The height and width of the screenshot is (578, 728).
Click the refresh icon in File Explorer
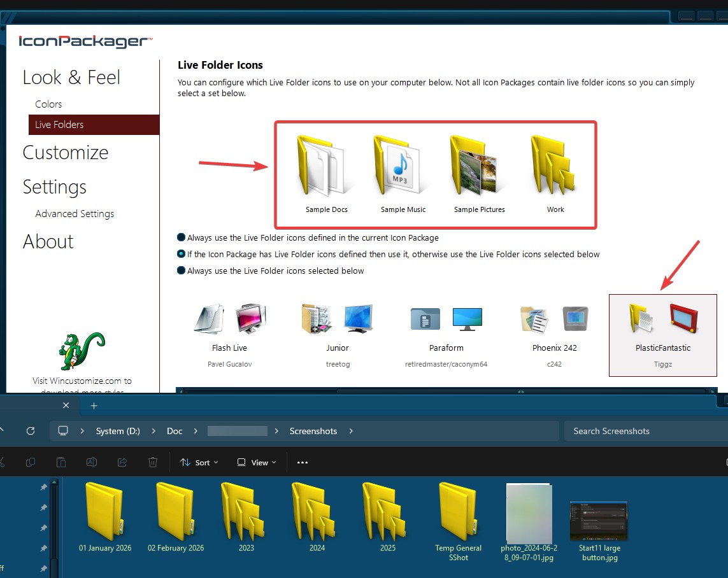[x=30, y=431]
